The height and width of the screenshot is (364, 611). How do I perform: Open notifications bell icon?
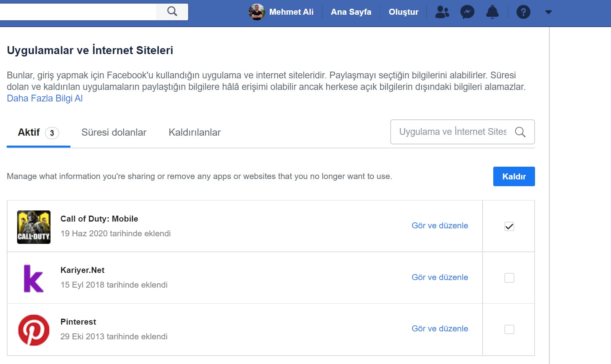(492, 12)
